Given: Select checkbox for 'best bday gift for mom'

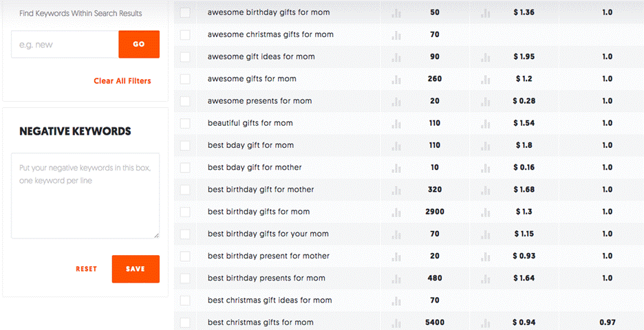Looking at the screenshot, I should point(185,145).
